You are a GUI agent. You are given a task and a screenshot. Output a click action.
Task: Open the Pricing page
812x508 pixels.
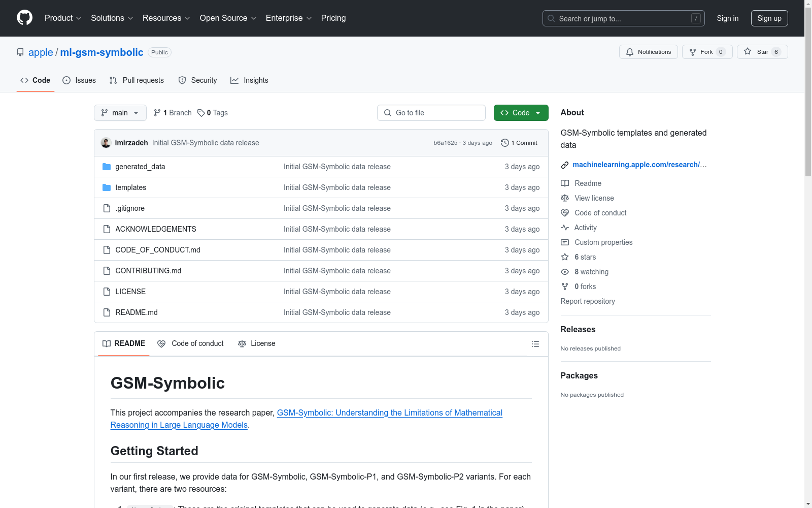[x=333, y=18]
